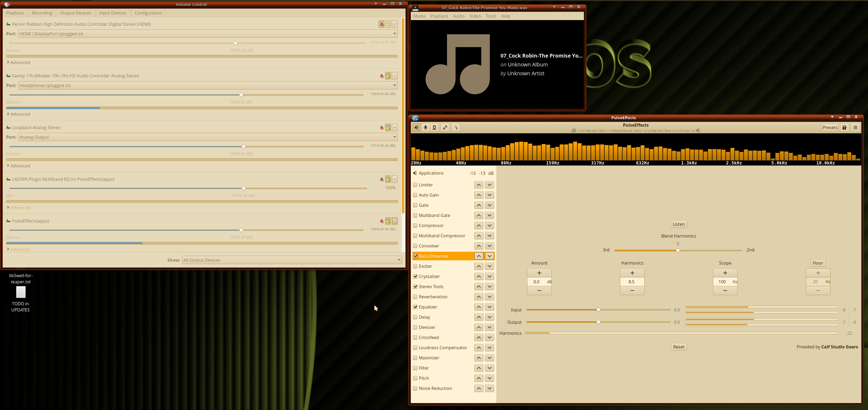The height and width of the screenshot is (410, 868).
Task: Switch to the Input Devices tab
Action: click(x=112, y=13)
